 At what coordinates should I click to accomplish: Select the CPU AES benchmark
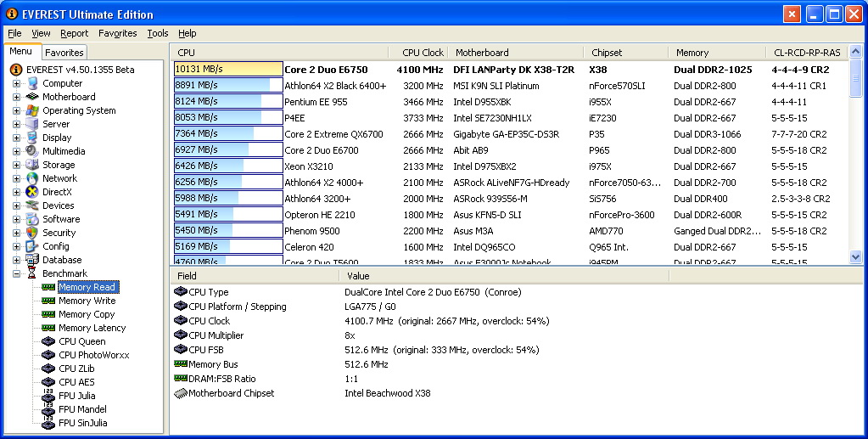click(76, 382)
